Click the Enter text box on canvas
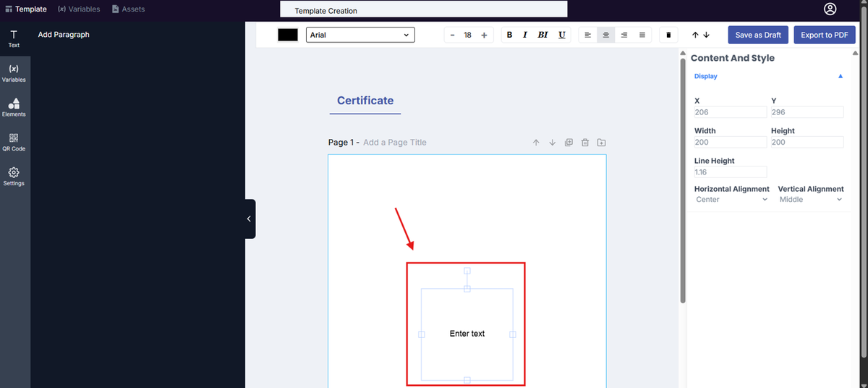Screen dimensions: 868x388 [467, 334]
